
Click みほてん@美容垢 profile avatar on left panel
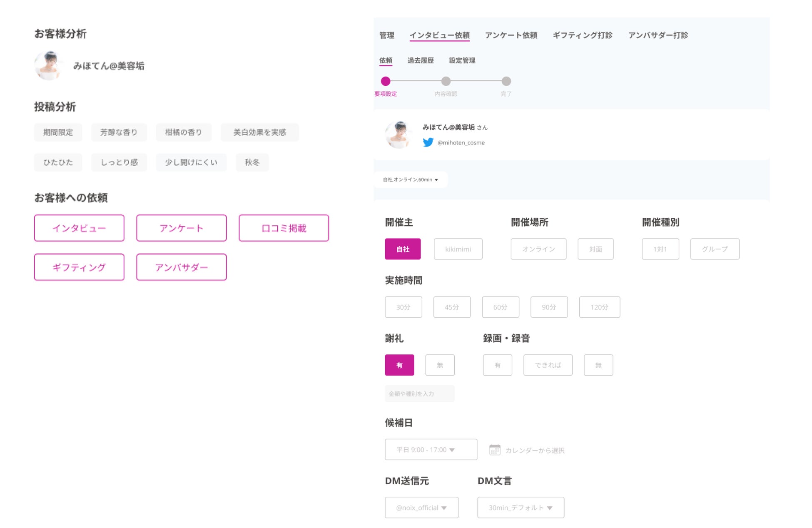pyautogui.click(x=50, y=65)
